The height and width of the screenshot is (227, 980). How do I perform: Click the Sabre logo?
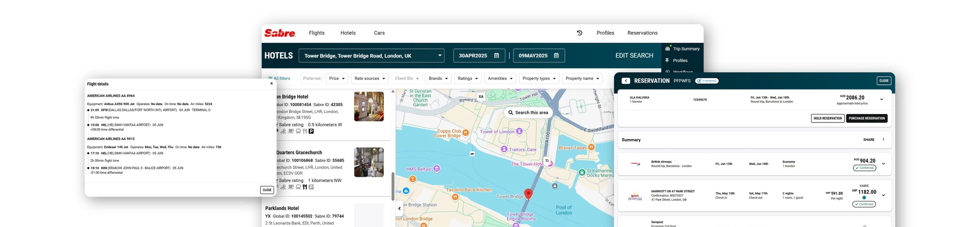tap(280, 33)
